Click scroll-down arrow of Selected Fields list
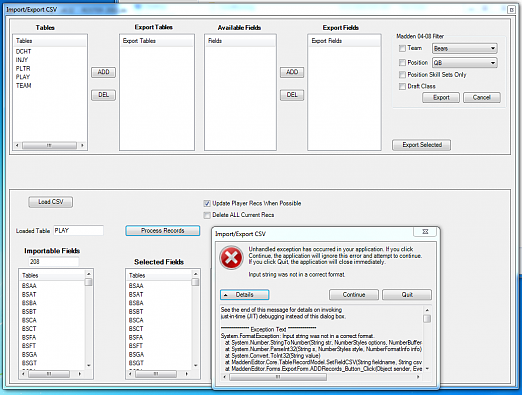 click(x=196, y=366)
